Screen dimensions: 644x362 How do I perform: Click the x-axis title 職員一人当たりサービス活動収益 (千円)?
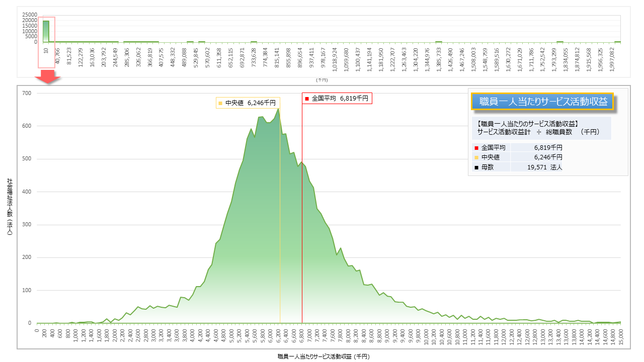point(323,356)
